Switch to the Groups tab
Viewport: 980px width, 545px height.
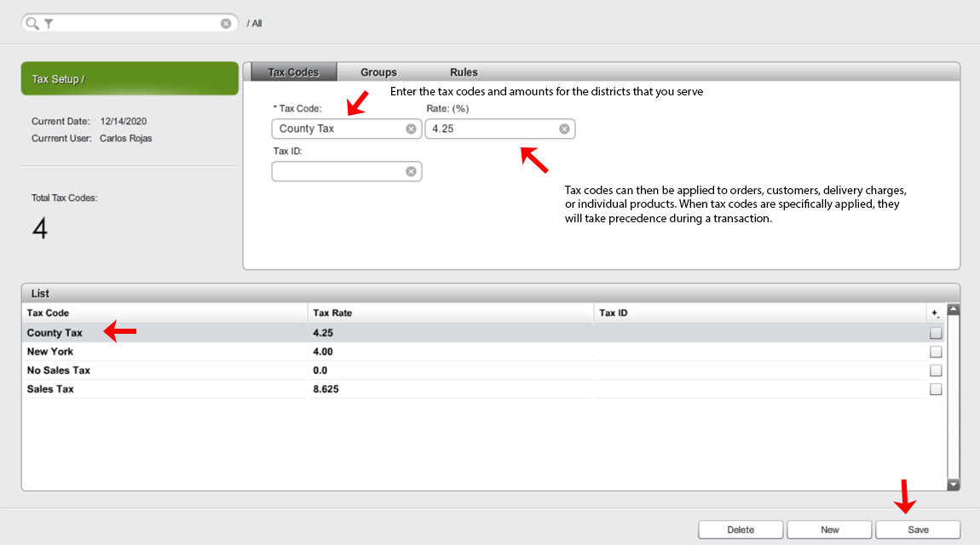point(378,72)
